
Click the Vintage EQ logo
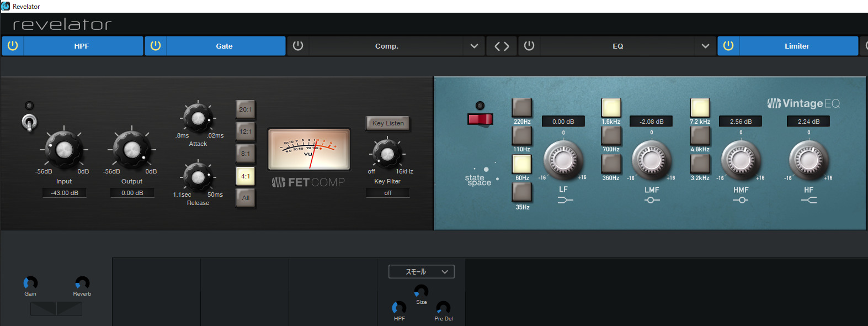coord(803,103)
